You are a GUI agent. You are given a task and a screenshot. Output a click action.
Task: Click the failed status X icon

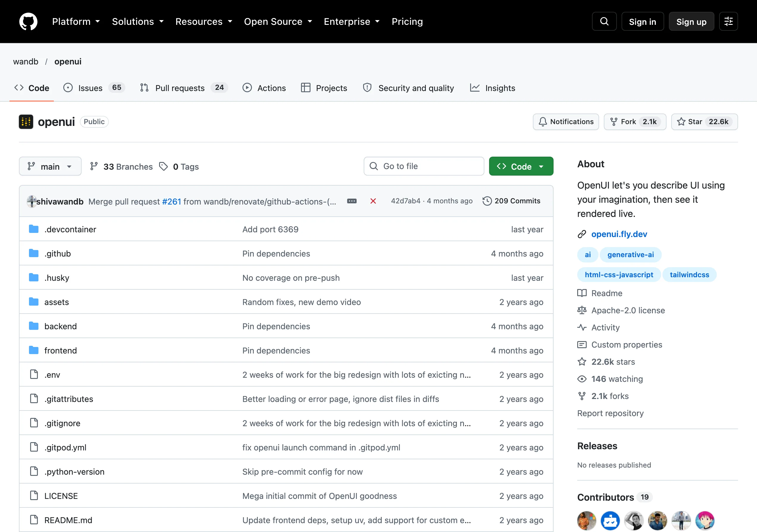tap(373, 201)
